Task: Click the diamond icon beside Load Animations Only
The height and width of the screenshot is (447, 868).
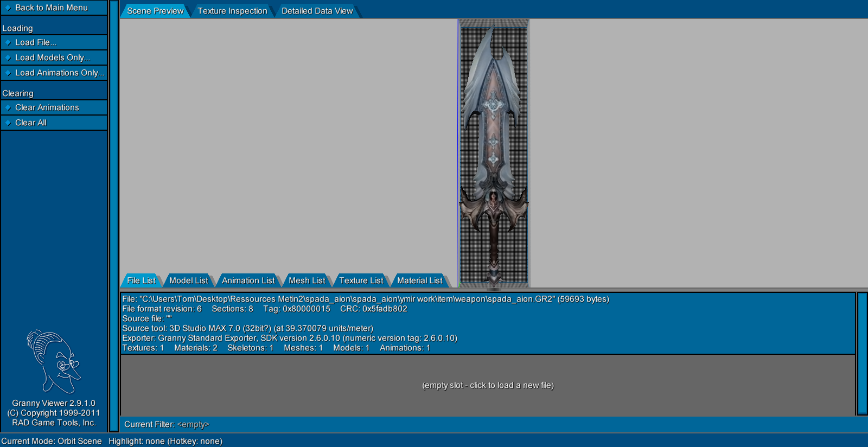Action: point(8,73)
